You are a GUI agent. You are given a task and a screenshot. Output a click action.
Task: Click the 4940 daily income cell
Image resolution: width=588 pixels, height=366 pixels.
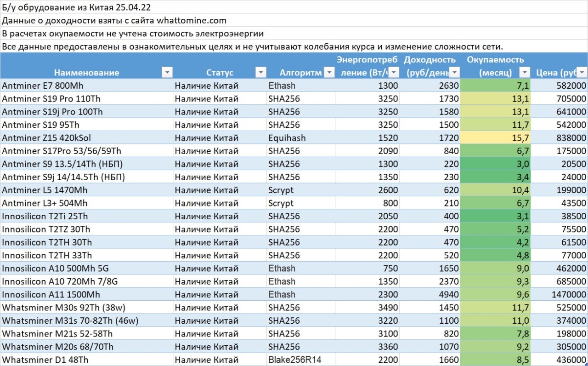(x=431, y=295)
